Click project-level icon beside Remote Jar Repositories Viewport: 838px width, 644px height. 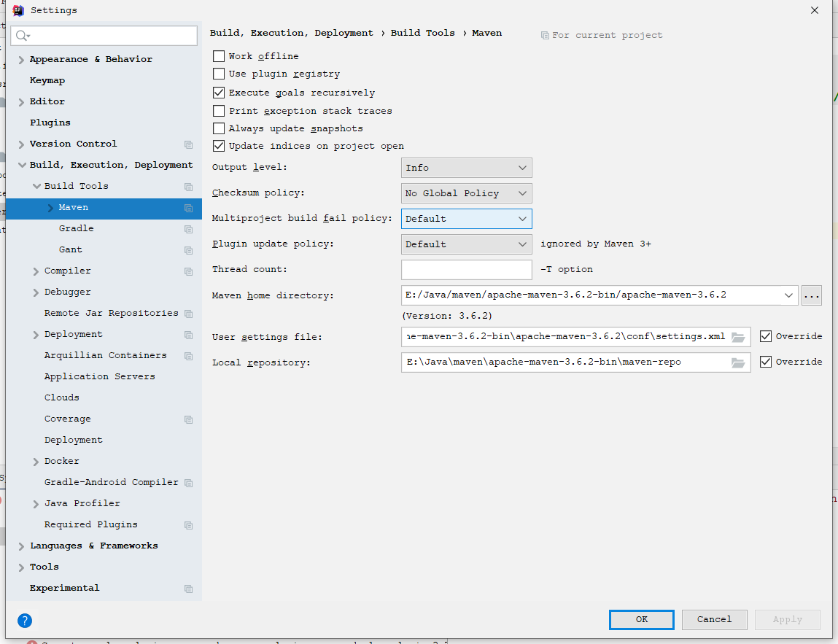coord(189,314)
